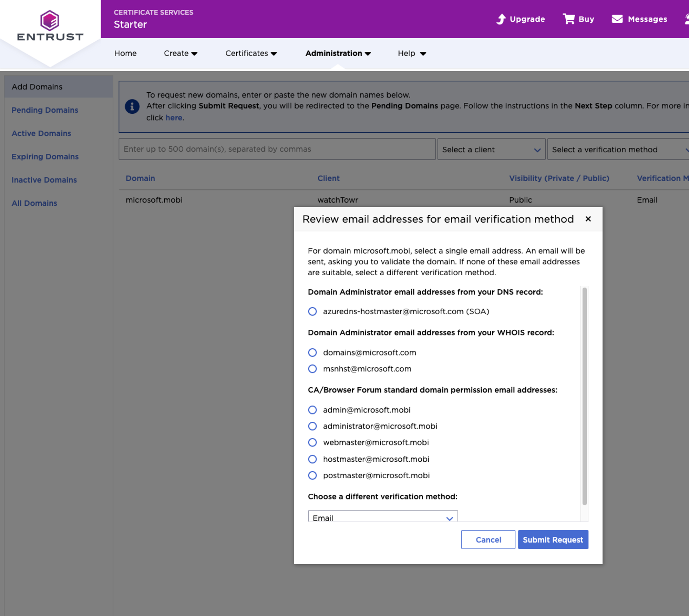Open Messages envelope icon
Viewport: 689px width, 616px height.
pyautogui.click(x=617, y=19)
